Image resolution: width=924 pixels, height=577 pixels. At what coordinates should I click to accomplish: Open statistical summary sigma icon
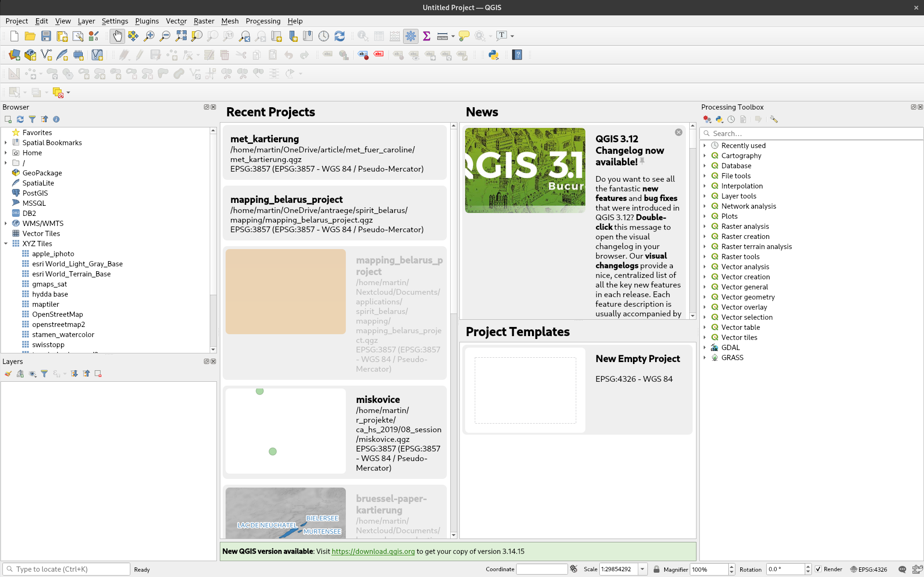pos(426,36)
